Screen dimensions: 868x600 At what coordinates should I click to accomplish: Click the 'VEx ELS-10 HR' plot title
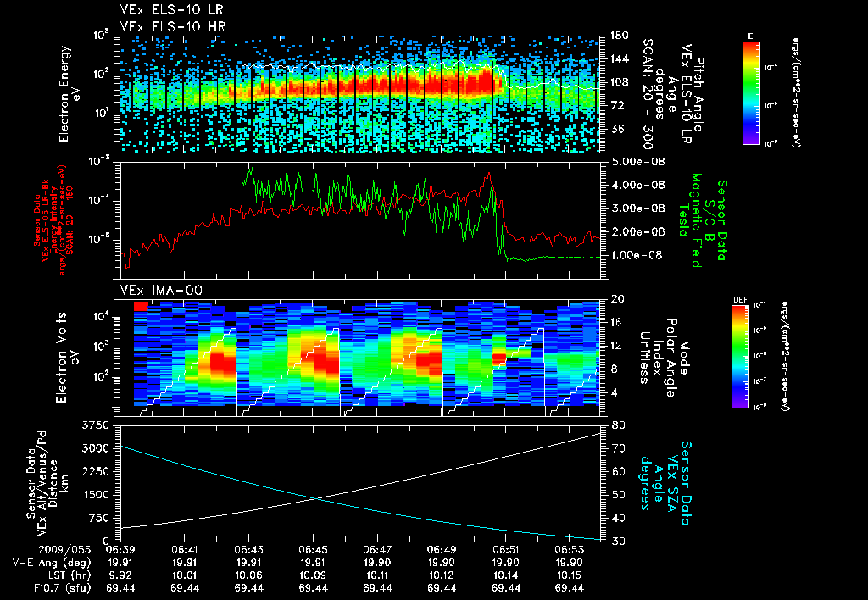click(x=173, y=26)
